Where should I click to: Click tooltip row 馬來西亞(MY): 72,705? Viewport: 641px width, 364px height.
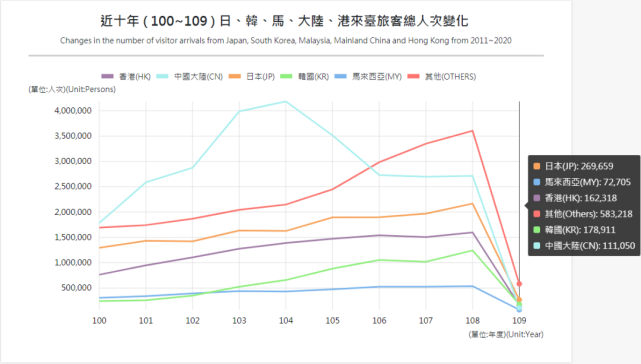coord(582,182)
